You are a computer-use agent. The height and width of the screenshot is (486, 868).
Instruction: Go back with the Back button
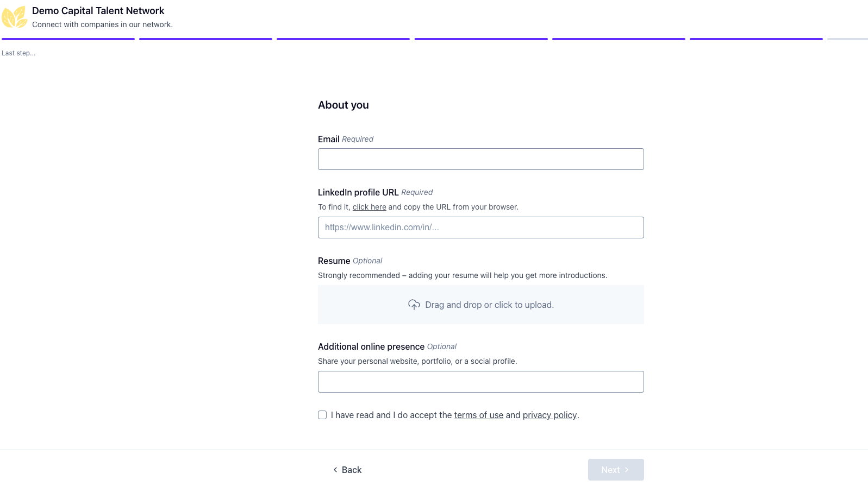point(347,470)
